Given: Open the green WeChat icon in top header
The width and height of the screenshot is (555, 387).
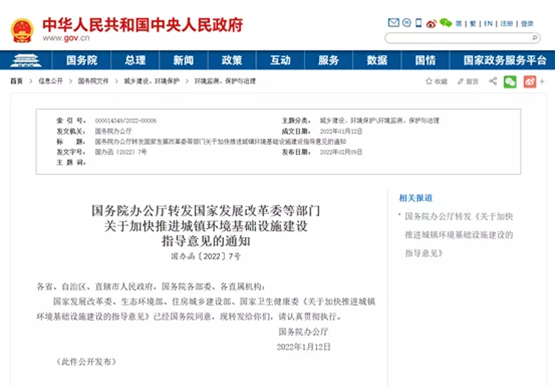Looking at the screenshot, I should coord(446,23).
